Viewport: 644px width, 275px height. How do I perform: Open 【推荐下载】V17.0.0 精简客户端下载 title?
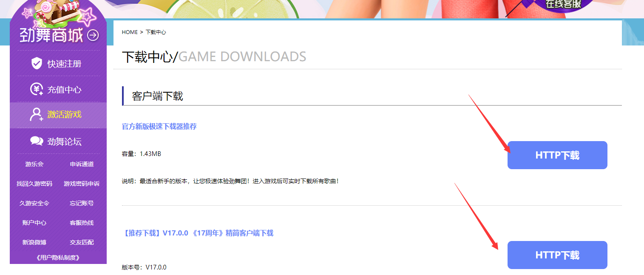(198, 233)
